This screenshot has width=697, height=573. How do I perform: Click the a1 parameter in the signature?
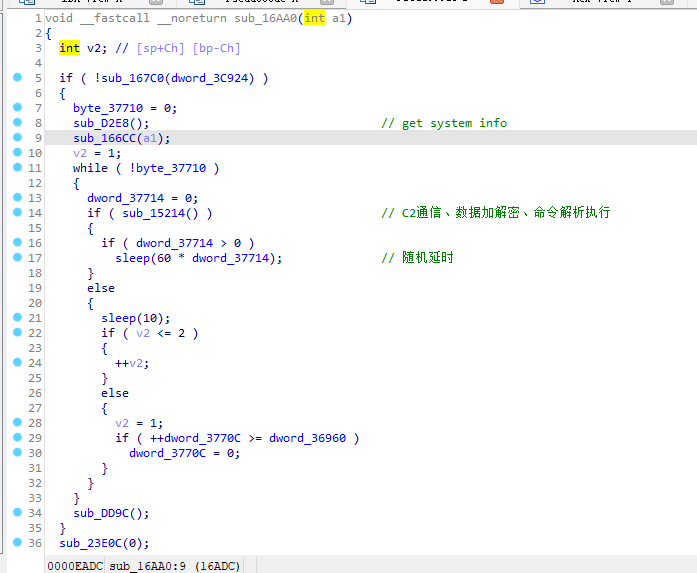(x=339, y=18)
